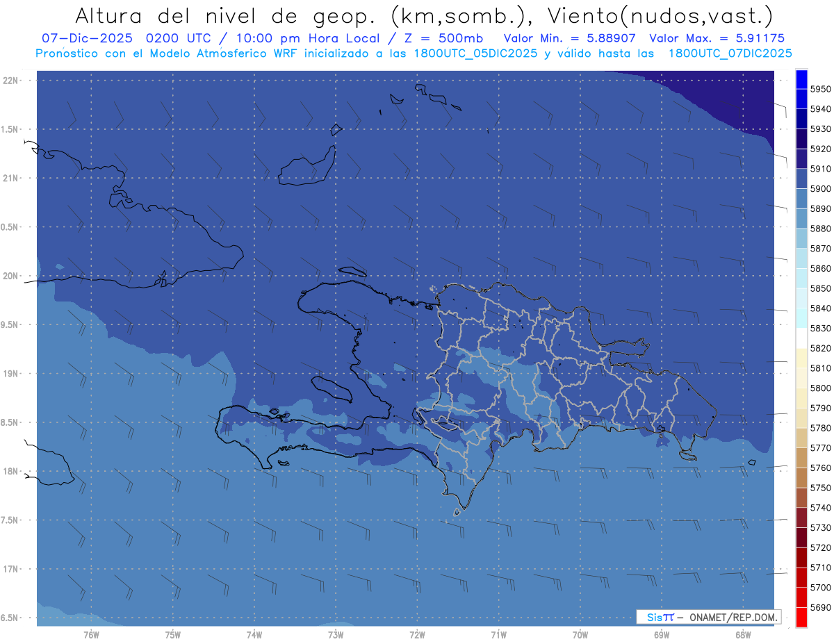Click the color bar segment between 5810 and 5820
The width and height of the screenshot is (834, 644).
(x=801, y=358)
